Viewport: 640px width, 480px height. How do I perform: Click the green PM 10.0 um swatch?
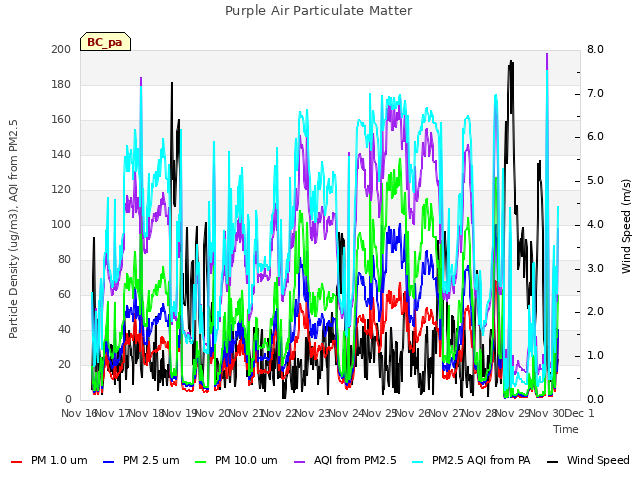tap(200, 462)
